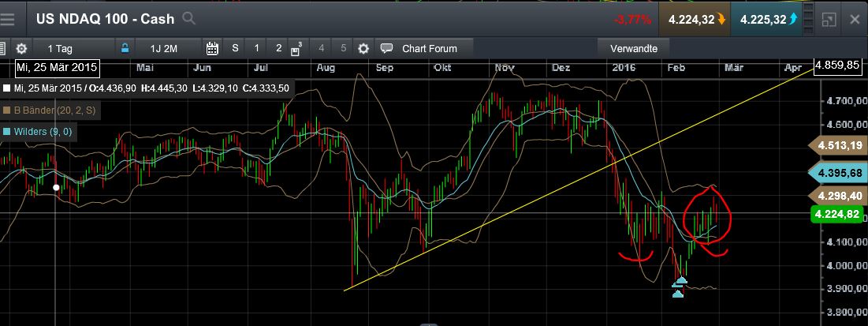
Task: Click the trendline price label 4.859,85
Action: (x=839, y=65)
